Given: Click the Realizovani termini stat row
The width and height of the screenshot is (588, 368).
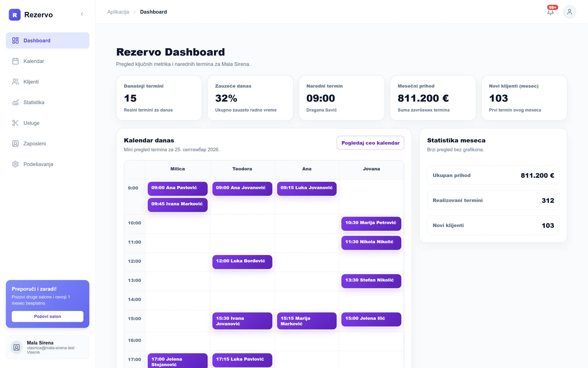Looking at the screenshot, I should coord(493,200).
